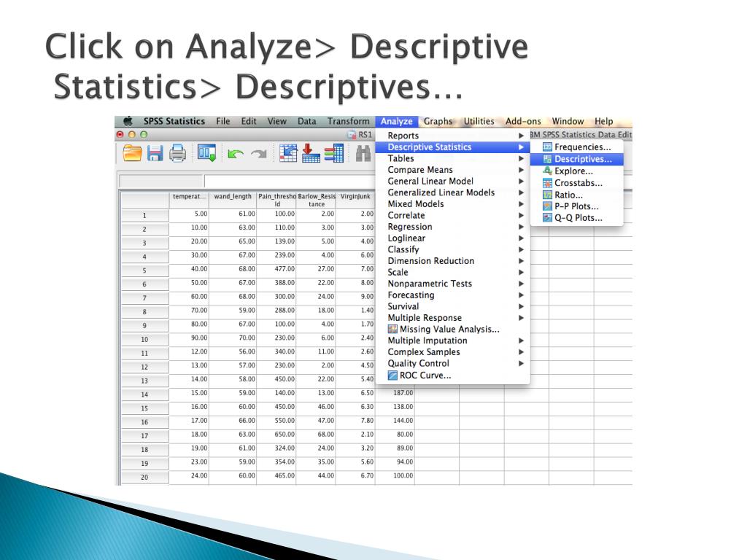Open the File menu

point(223,121)
